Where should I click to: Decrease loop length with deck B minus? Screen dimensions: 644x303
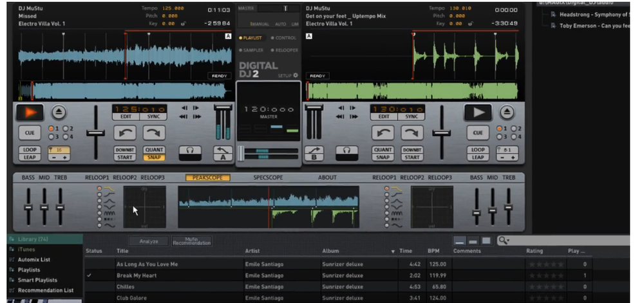(x=502, y=158)
